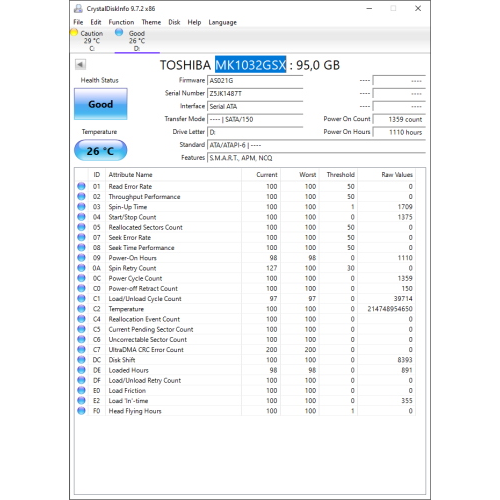Click the status icon for Reallocated Sectors Count
Viewport: 500px width, 500px height.
pos(81,227)
